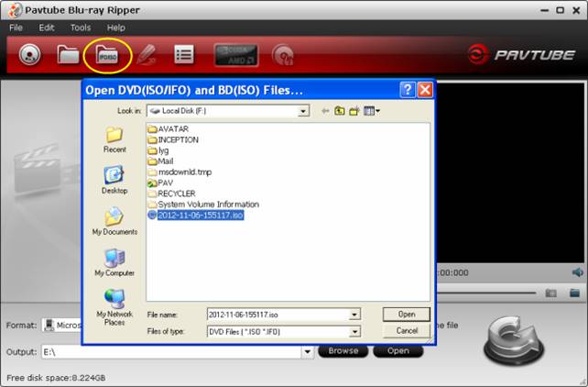Image resolution: width=588 pixels, height=387 pixels.
Task: Click the black Open output folder button
Action: pyautogui.click(x=398, y=351)
